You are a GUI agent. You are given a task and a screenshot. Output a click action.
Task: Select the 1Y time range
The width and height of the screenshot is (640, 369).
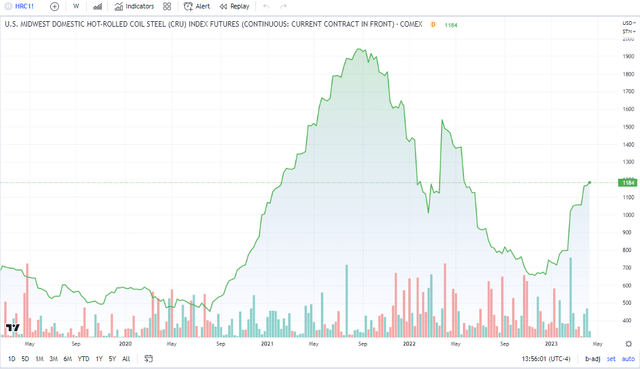(99, 359)
